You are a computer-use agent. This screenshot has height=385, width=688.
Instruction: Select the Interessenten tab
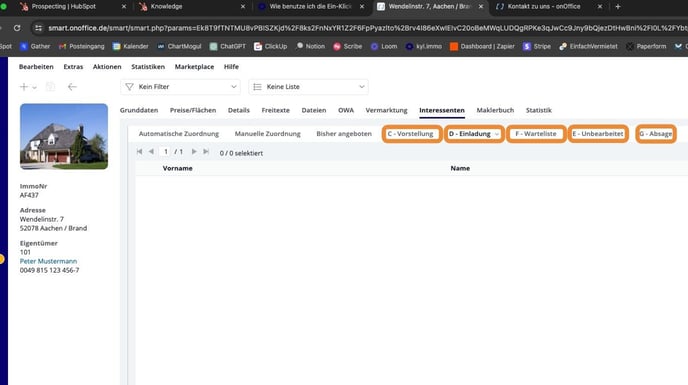(x=442, y=110)
